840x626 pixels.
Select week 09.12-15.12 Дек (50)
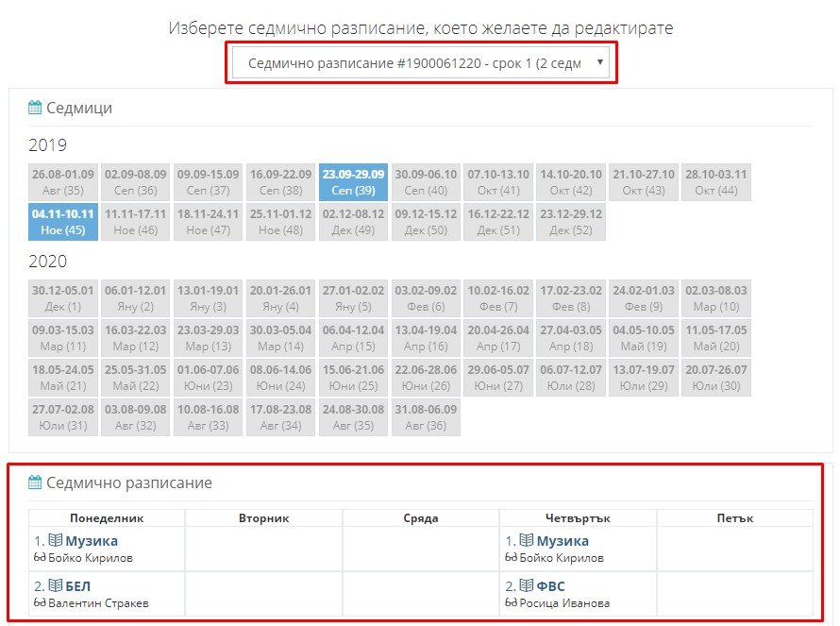point(426,222)
